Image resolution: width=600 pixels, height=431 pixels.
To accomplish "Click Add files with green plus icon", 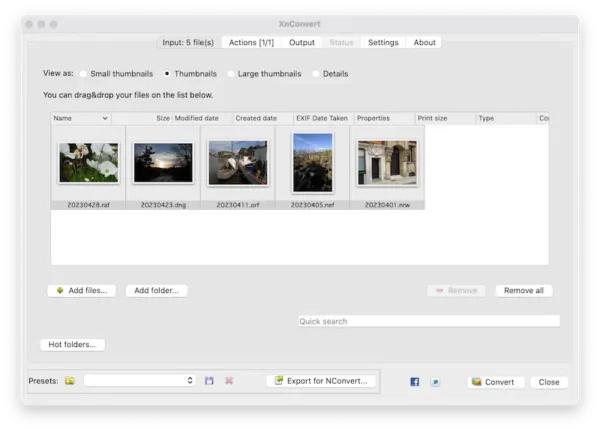I will (82, 291).
